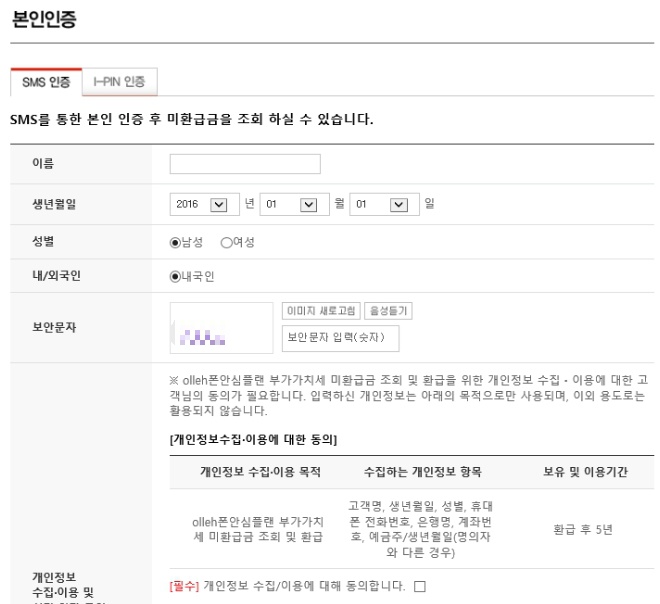Click the [개인정보수집·이용에 대한 동의] heading
Screen dimensions: 660x604
(253, 440)
